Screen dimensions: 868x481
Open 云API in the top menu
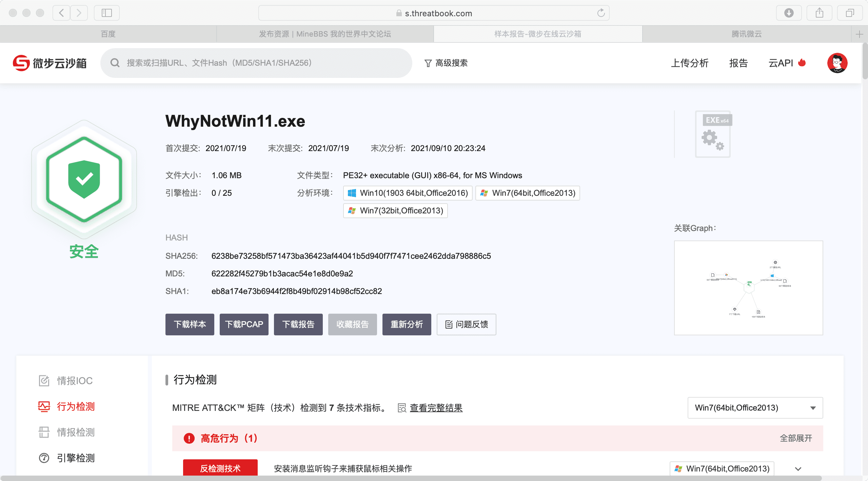(781, 63)
